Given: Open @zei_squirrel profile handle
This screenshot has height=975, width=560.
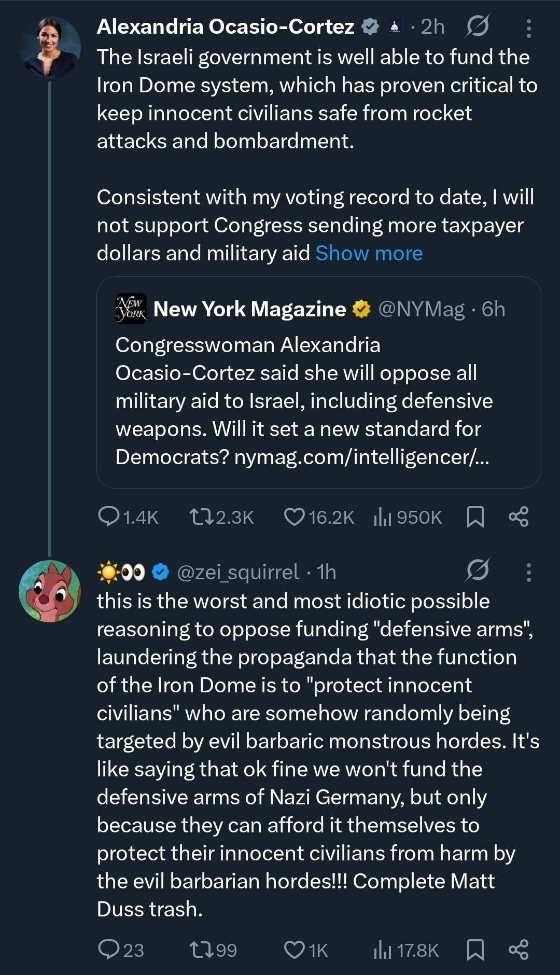Looking at the screenshot, I should click(238, 572).
